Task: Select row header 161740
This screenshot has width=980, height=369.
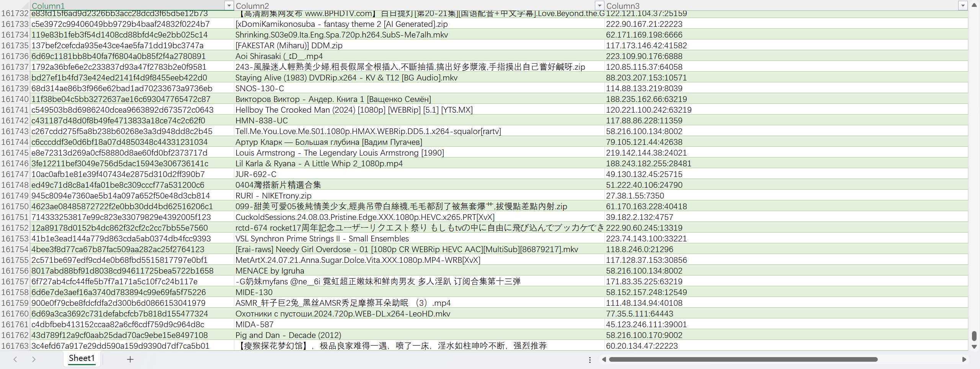Action: point(15,99)
